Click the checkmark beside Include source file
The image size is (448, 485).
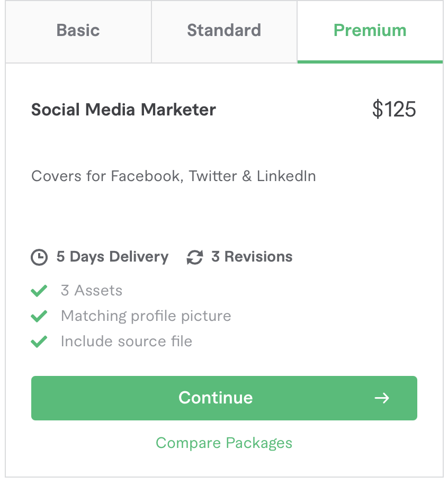[x=39, y=342]
